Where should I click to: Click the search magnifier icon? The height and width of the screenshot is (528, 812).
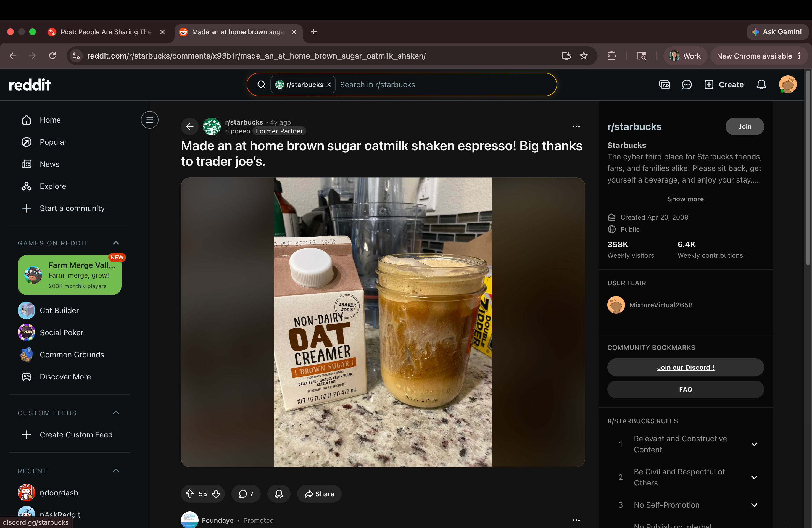tap(261, 85)
